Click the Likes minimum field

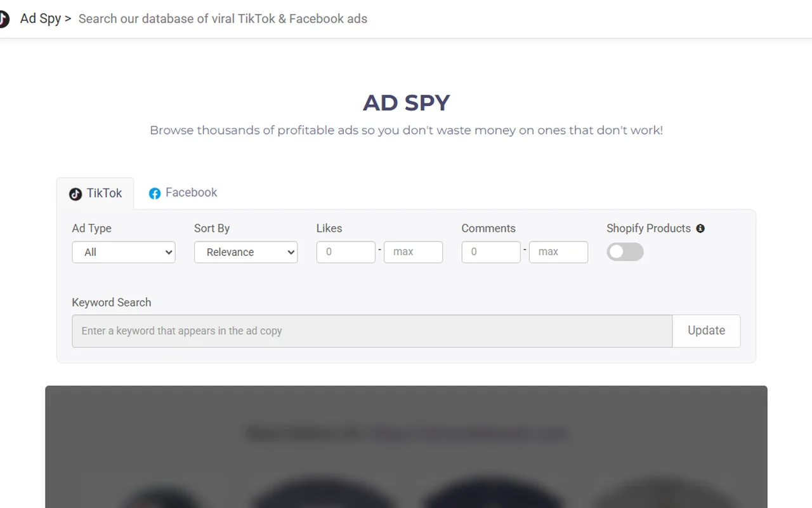pyautogui.click(x=346, y=252)
